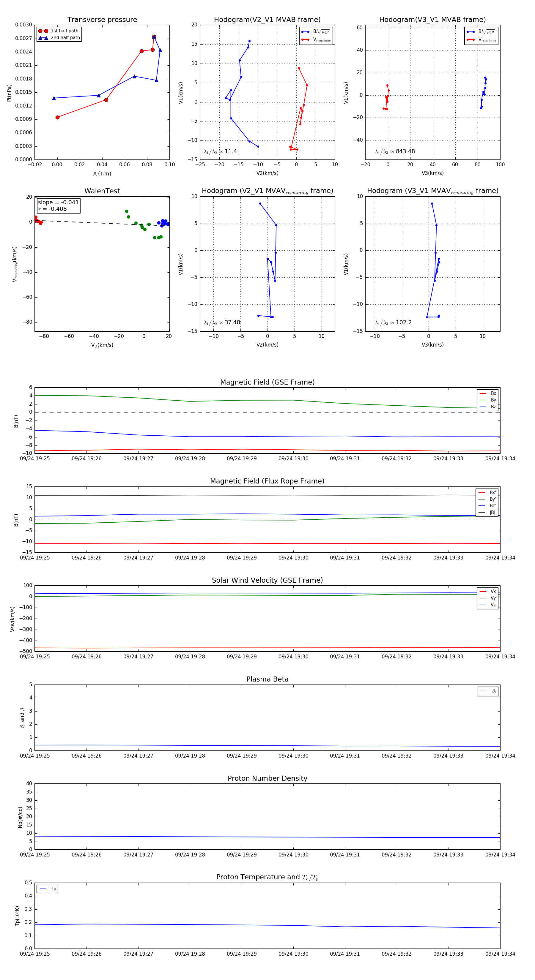Select the '|B|' legend entry
The image size is (535, 980).
click(487, 513)
